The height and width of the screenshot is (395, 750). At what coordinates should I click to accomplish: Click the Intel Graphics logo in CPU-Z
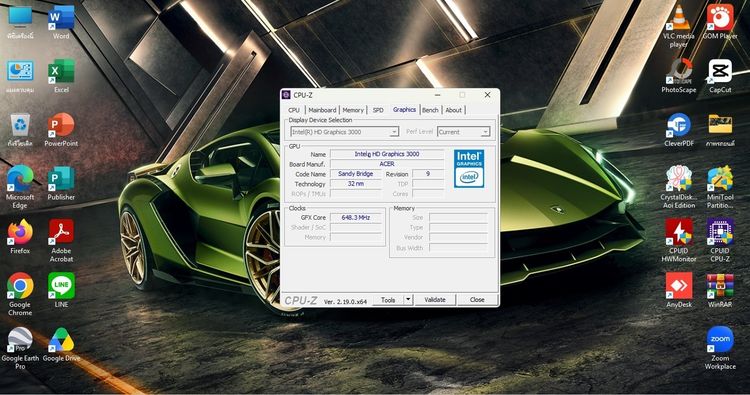tap(469, 169)
